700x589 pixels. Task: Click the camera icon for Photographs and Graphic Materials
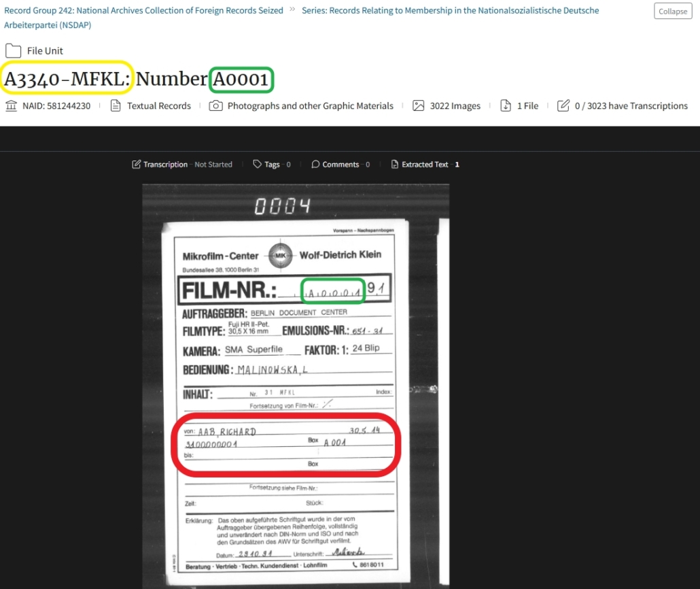(x=215, y=105)
